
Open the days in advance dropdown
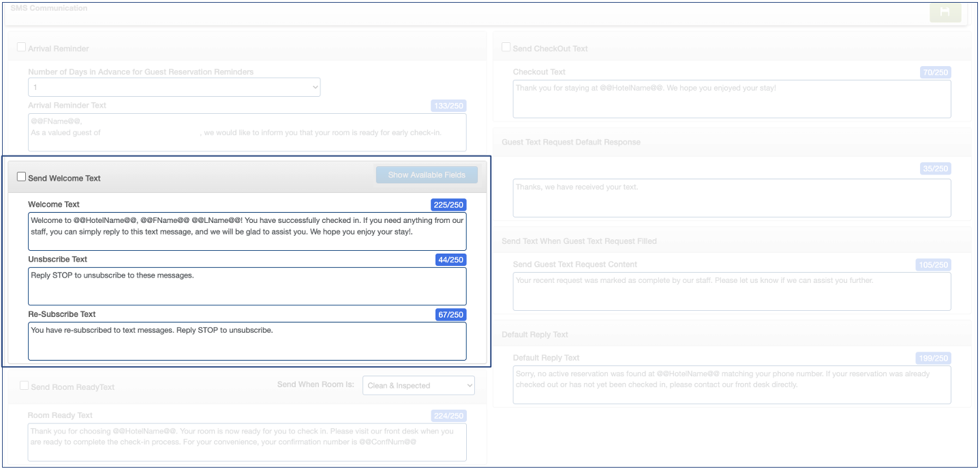pos(174,87)
